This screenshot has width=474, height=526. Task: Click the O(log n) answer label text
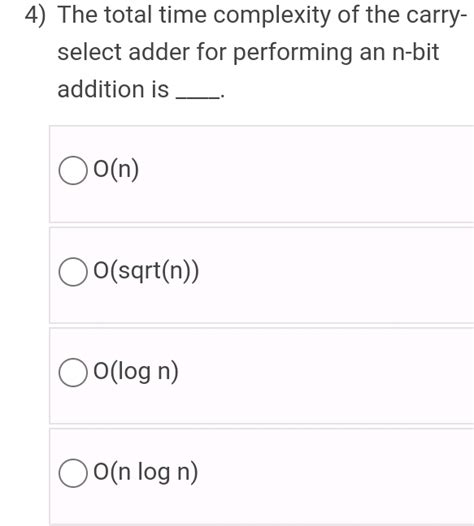(x=136, y=372)
